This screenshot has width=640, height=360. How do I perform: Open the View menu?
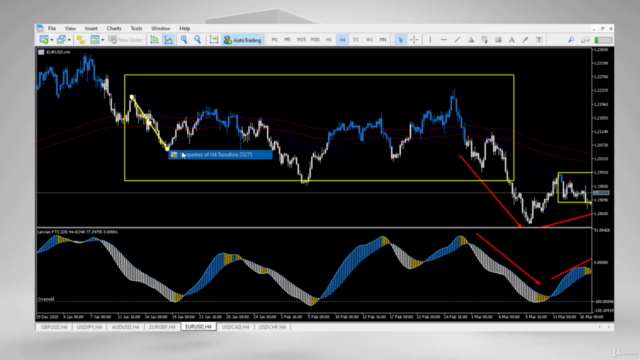(70, 28)
